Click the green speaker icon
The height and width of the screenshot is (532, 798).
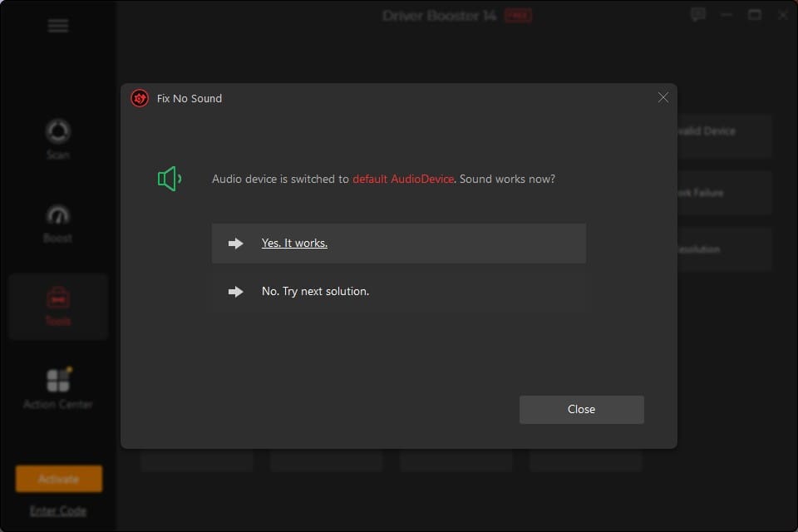pyautogui.click(x=170, y=179)
